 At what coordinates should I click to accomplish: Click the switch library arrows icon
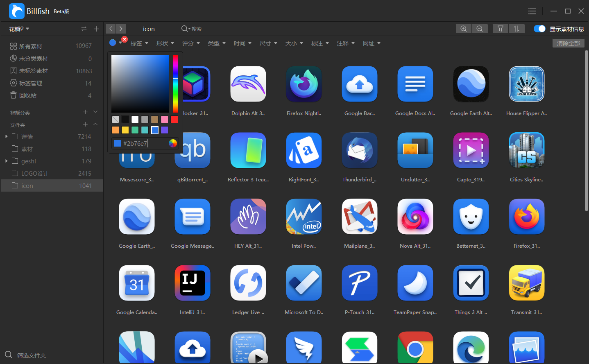pyautogui.click(x=84, y=29)
